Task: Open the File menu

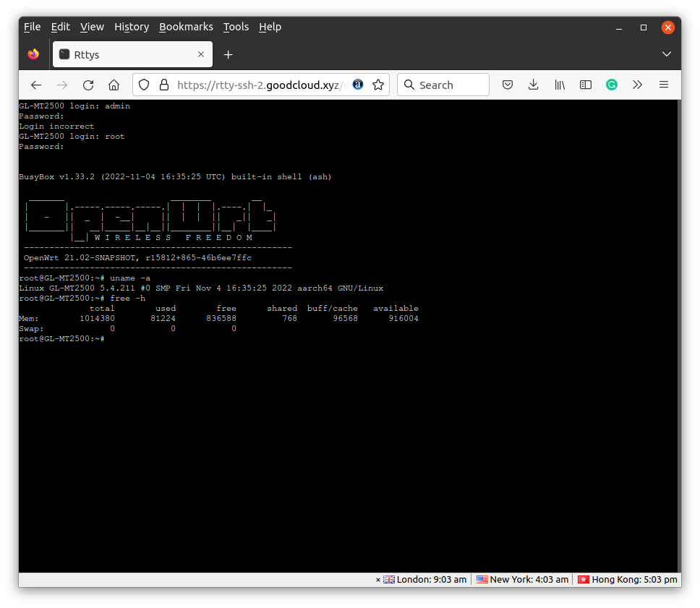Action: pyautogui.click(x=32, y=27)
